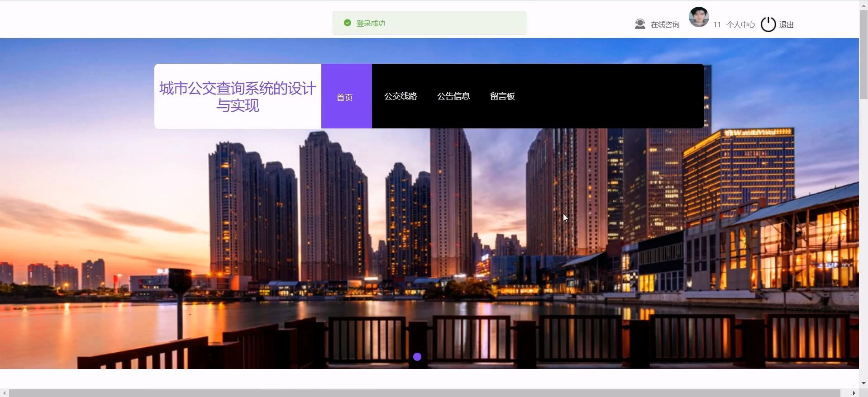The image size is (868, 397).
Task: Click the green success check icon
Action: (348, 23)
